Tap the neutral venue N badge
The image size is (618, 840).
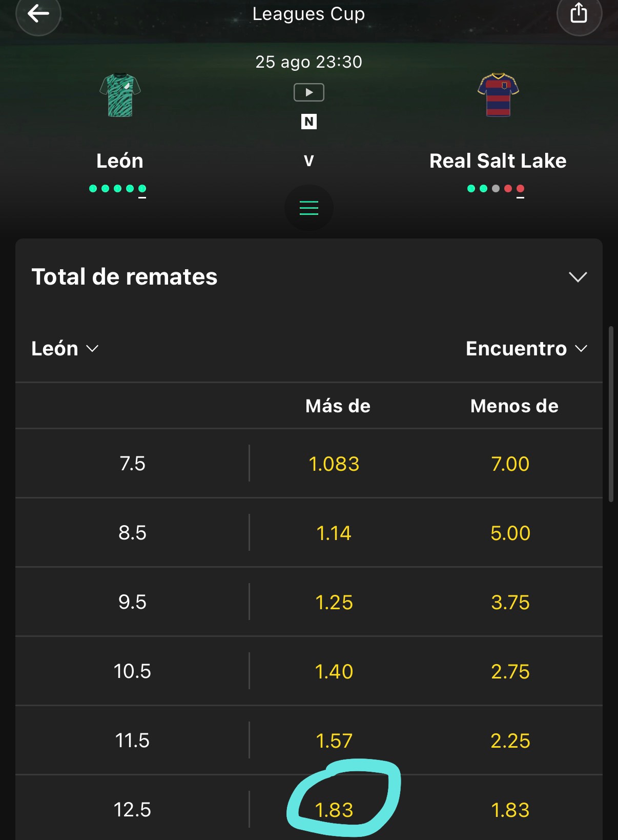tap(308, 122)
